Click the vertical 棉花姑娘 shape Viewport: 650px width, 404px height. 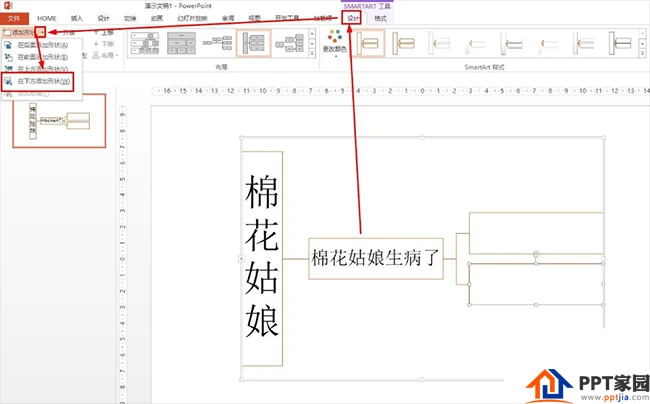(262, 259)
